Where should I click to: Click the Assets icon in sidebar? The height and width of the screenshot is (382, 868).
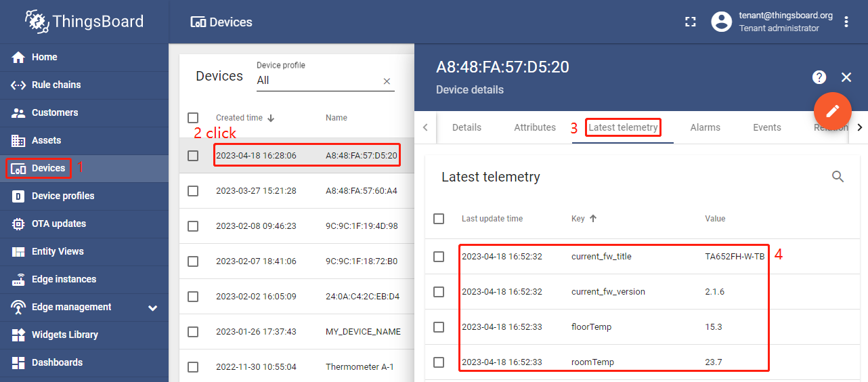coord(19,141)
